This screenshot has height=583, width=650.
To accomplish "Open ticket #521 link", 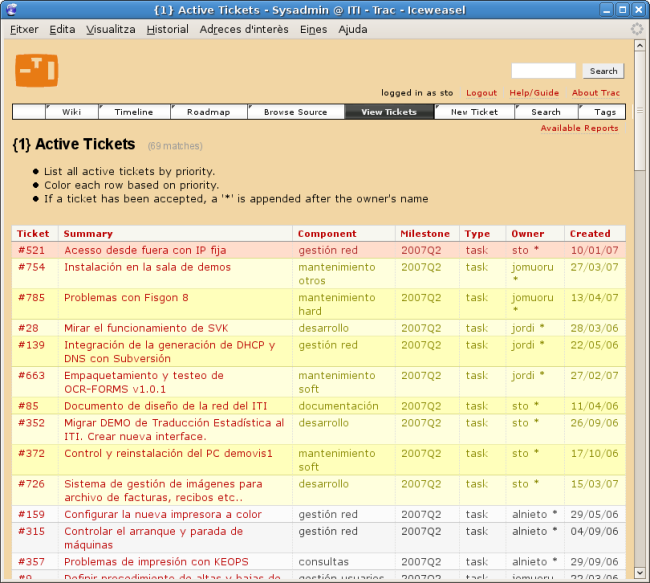I will tap(32, 250).
